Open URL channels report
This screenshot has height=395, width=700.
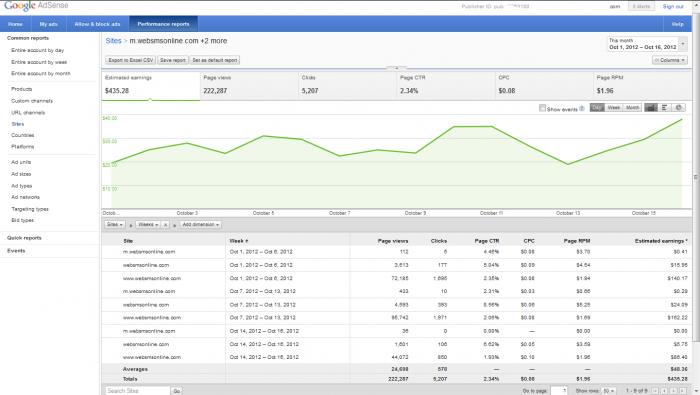pyautogui.click(x=28, y=112)
